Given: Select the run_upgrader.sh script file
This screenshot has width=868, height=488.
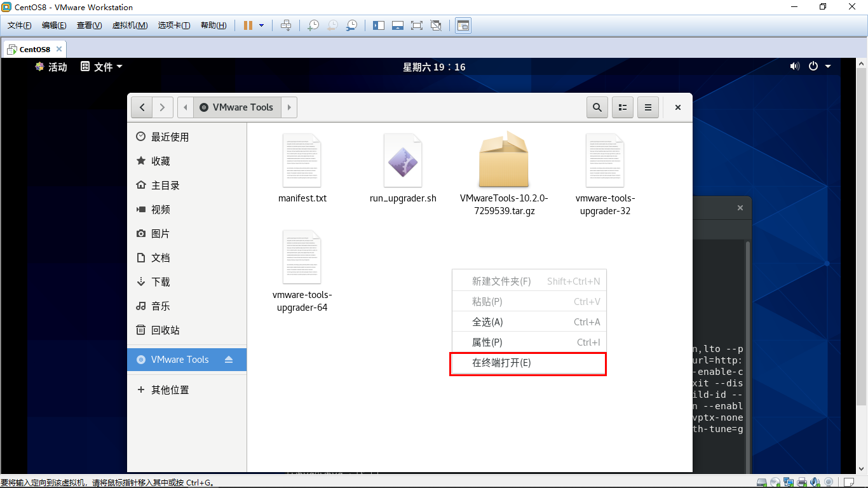Looking at the screenshot, I should point(403,168).
